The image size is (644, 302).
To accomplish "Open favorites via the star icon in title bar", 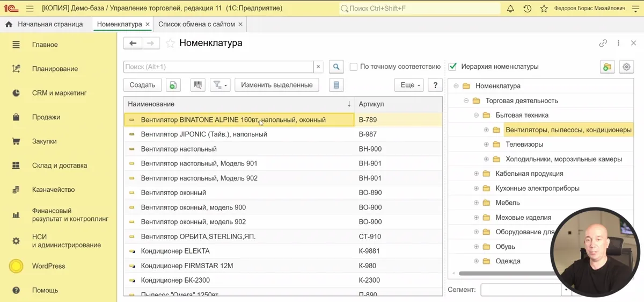I will [544, 9].
